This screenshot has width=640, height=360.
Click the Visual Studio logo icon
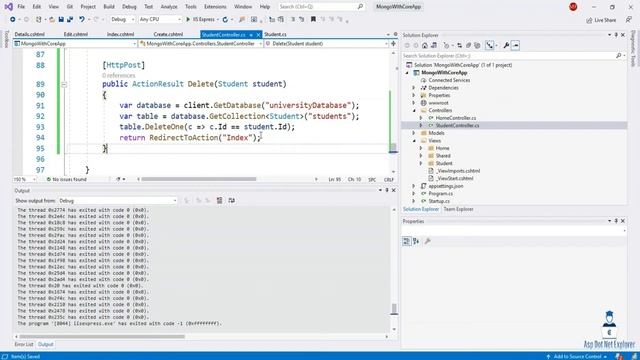click(8, 7)
